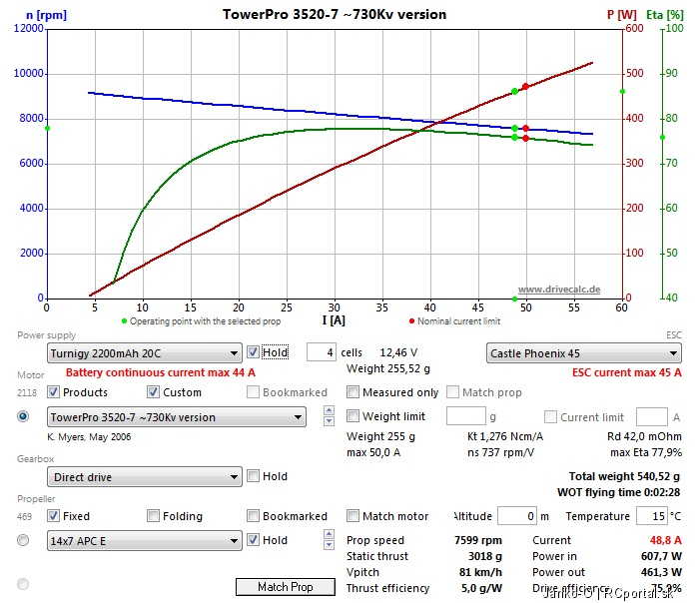Toggle the Match prop checkbox
Screen dimensions: 700x603
click(452, 392)
